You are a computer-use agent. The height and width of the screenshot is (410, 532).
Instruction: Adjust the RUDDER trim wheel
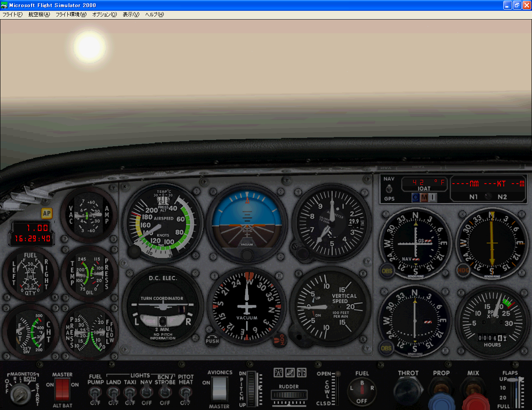pos(289,394)
